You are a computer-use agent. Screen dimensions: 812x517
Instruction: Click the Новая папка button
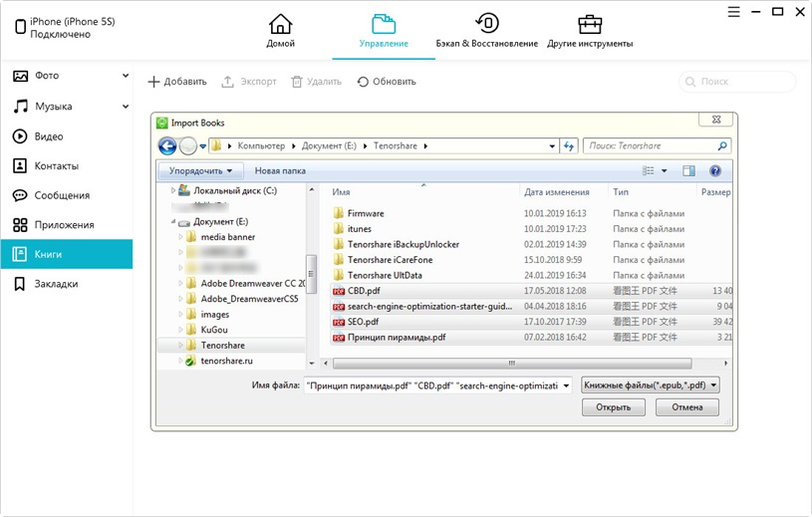[x=280, y=171]
